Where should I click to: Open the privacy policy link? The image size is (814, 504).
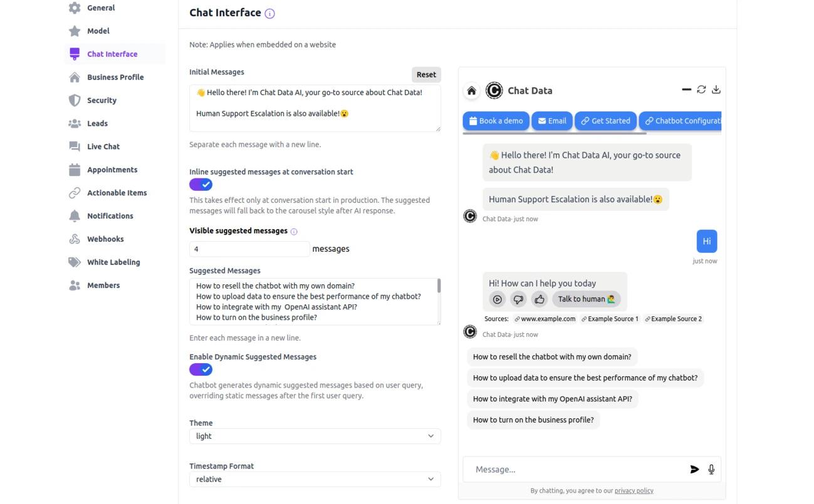(634, 491)
